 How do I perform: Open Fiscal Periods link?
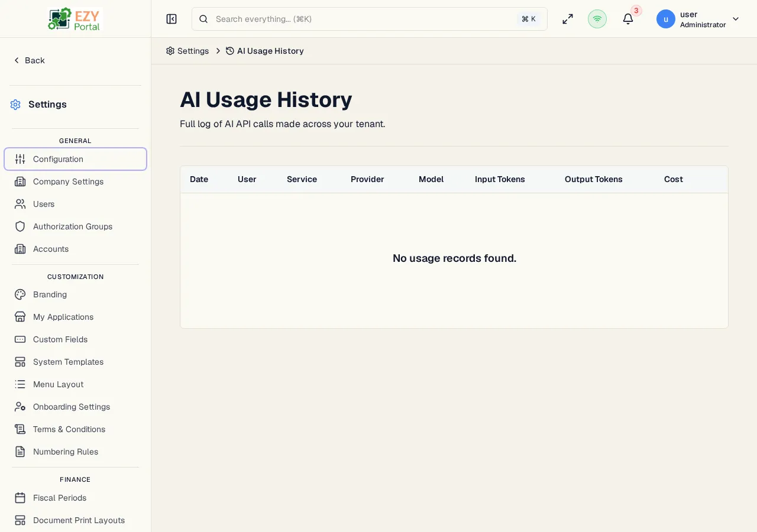(x=75, y=498)
